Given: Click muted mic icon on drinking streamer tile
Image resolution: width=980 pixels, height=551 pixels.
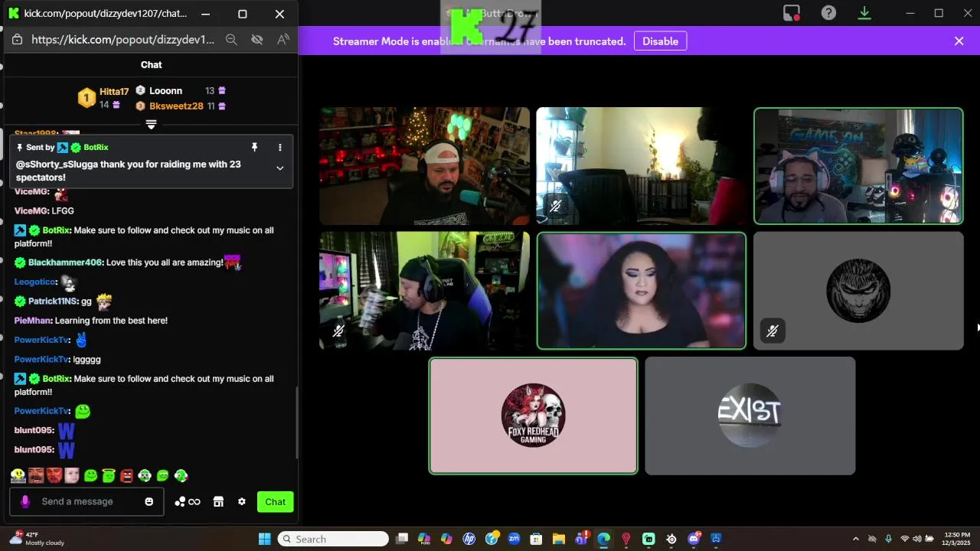Looking at the screenshot, I should tap(338, 331).
